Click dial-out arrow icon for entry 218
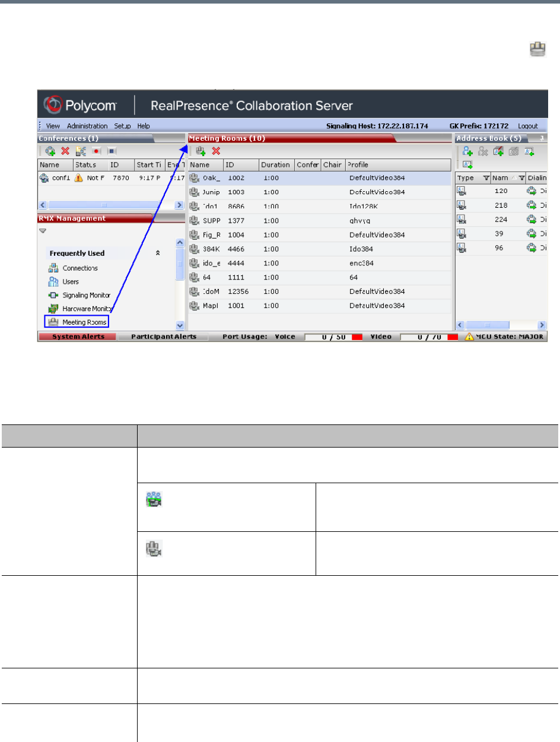This screenshot has width=560, height=742. [532, 205]
